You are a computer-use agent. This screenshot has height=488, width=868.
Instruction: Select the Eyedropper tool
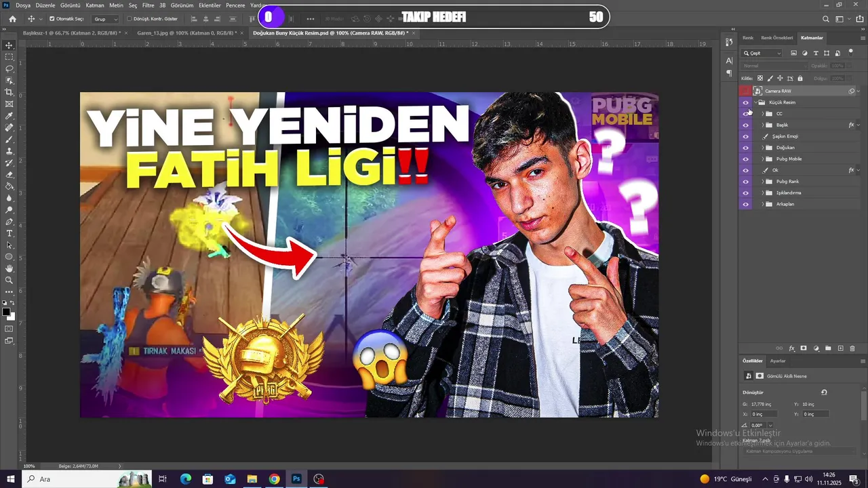[x=9, y=116]
